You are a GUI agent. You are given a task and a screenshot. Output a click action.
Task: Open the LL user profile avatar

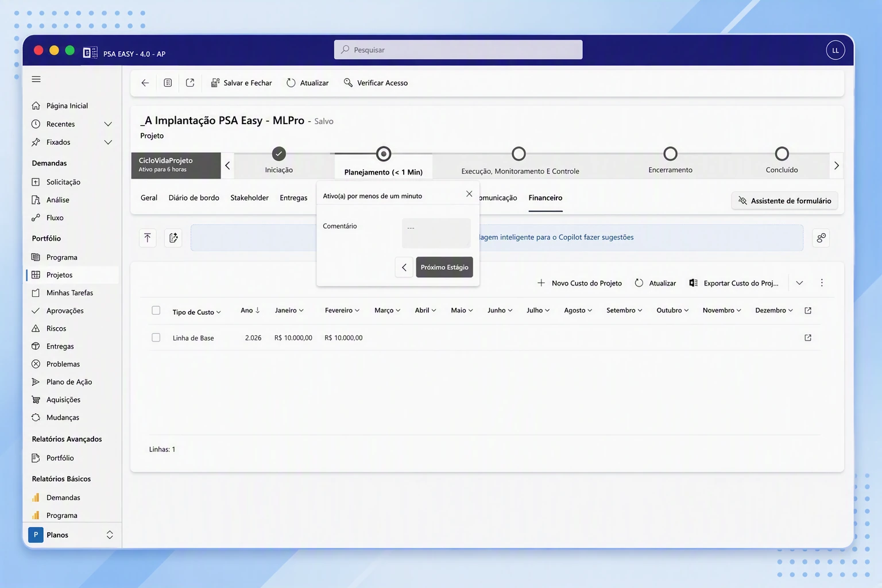[x=835, y=51]
